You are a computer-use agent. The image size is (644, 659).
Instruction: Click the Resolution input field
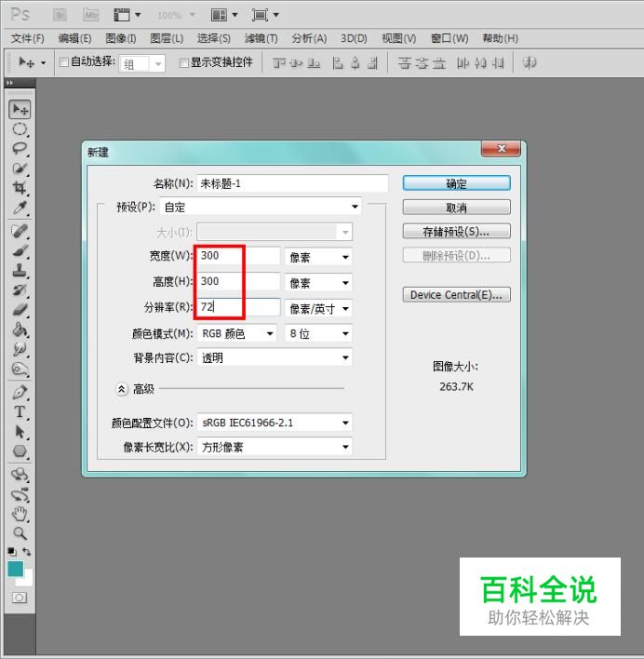coord(238,307)
